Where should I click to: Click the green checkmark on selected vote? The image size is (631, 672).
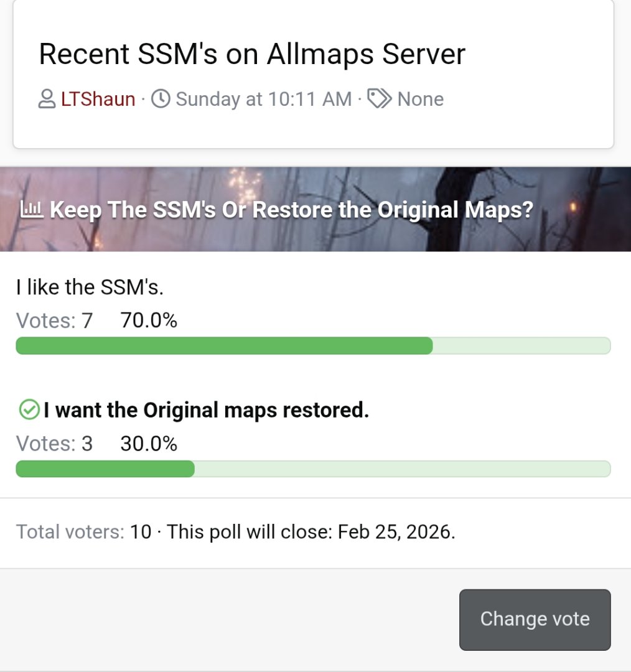(x=28, y=410)
